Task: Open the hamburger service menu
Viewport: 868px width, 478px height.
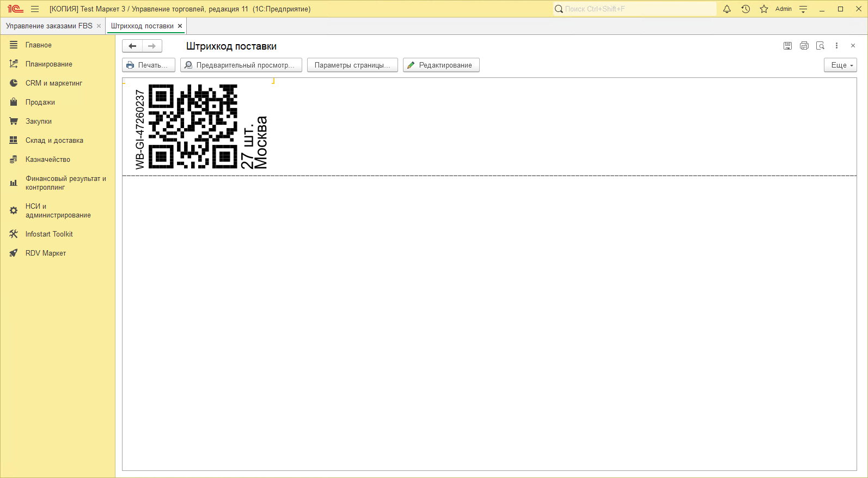Action: click(x=35, y=9)
